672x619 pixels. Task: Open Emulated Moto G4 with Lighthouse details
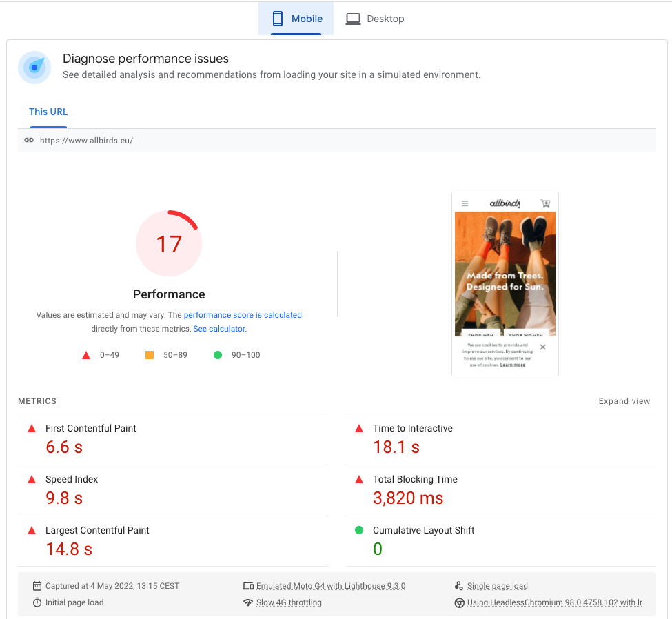[x=331, y=586]
